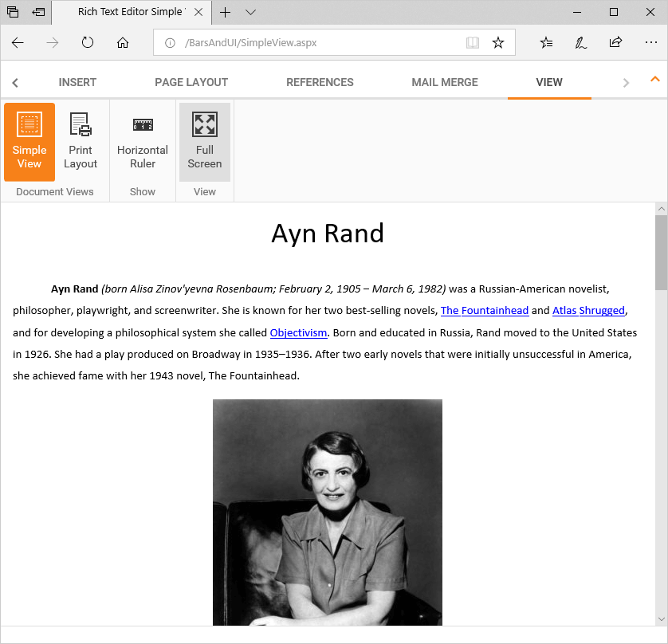Click the document scrollbar thumb
668x644 pixels.
coord(661,252)
